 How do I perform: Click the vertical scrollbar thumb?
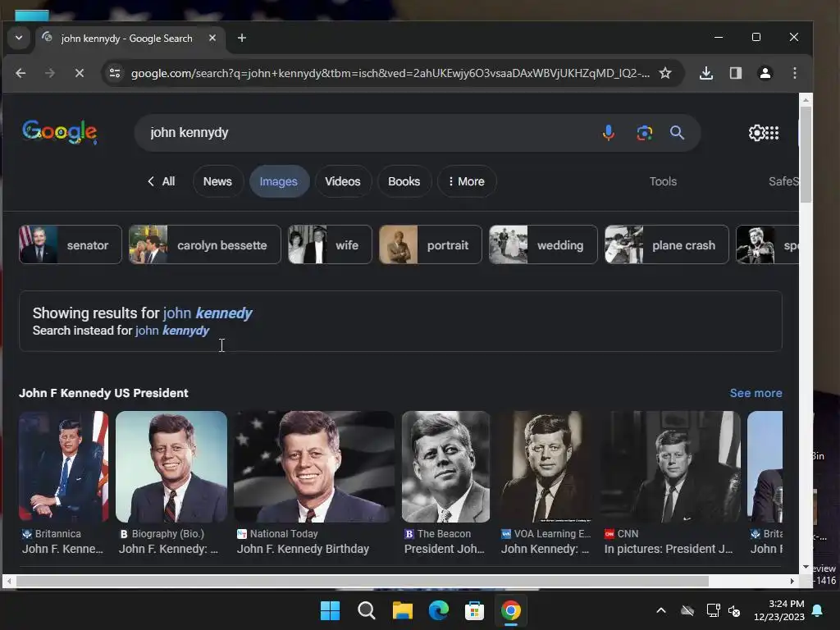coord(806,154)
